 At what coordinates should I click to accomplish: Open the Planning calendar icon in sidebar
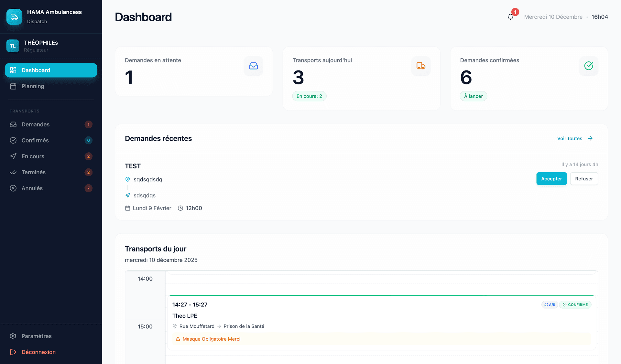tap(13, 86)
